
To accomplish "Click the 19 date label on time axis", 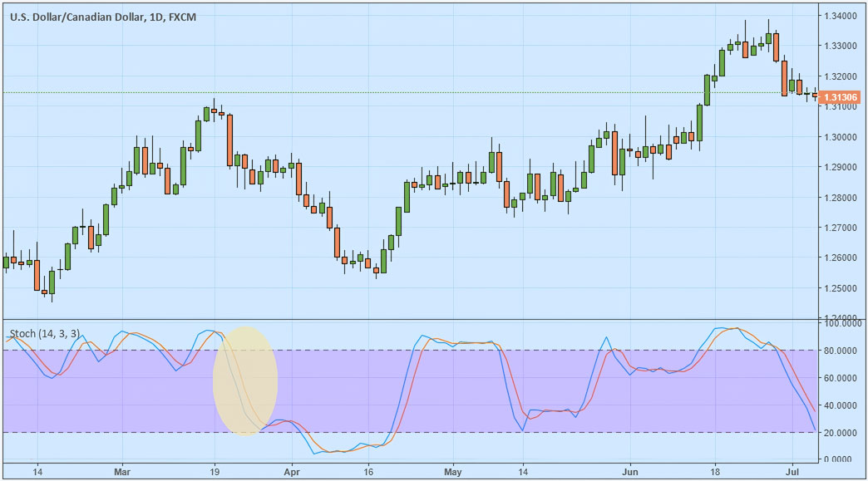I will tap(215, 472).
